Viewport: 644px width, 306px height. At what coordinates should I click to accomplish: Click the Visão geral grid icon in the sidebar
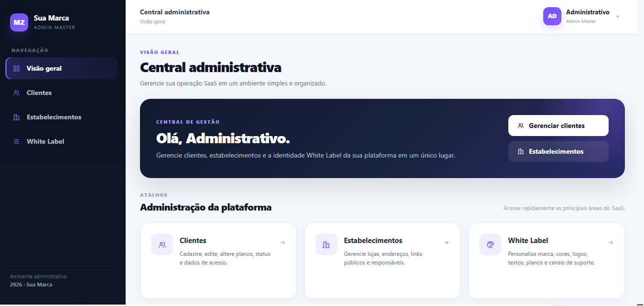click(x=17, y=68)
